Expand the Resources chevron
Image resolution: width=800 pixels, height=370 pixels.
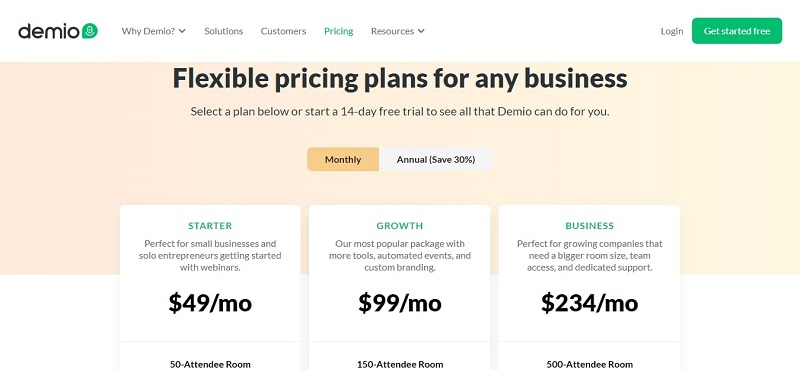click(x=421, y=31)
